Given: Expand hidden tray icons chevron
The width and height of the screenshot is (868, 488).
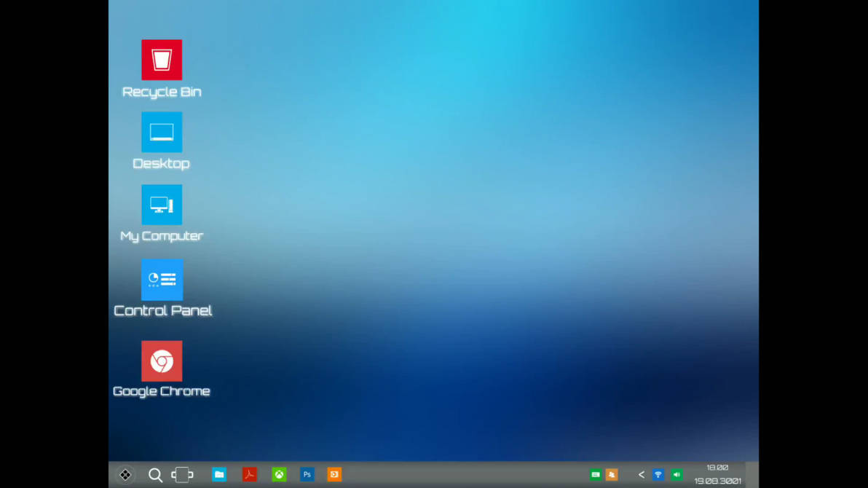Looking at the screenshot, I should [641, 475].
